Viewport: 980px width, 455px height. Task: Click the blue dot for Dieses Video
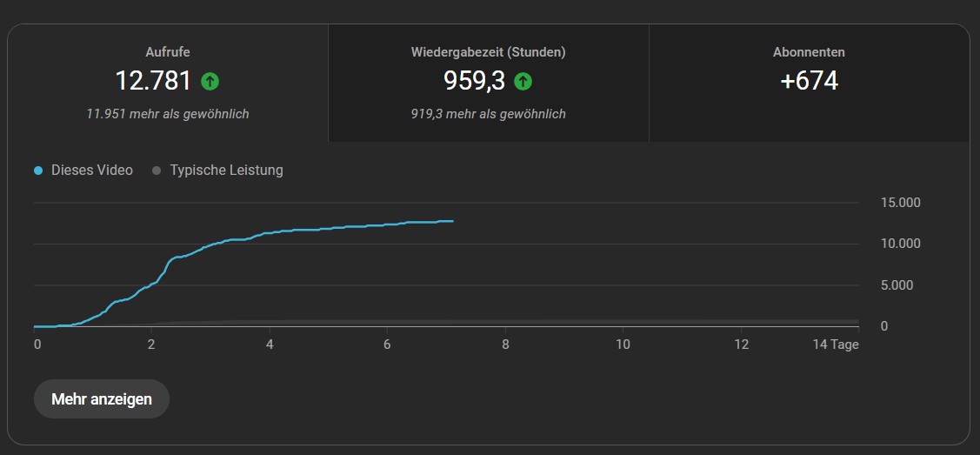tap(38, 171)
